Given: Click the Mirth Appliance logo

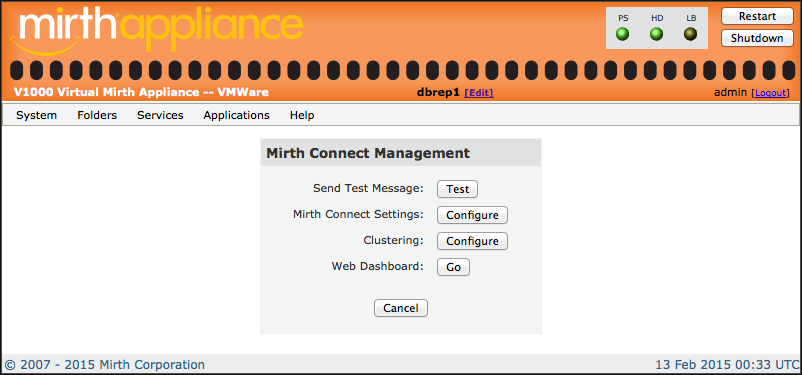Looking at the screenshot, I should coord(157,30).
